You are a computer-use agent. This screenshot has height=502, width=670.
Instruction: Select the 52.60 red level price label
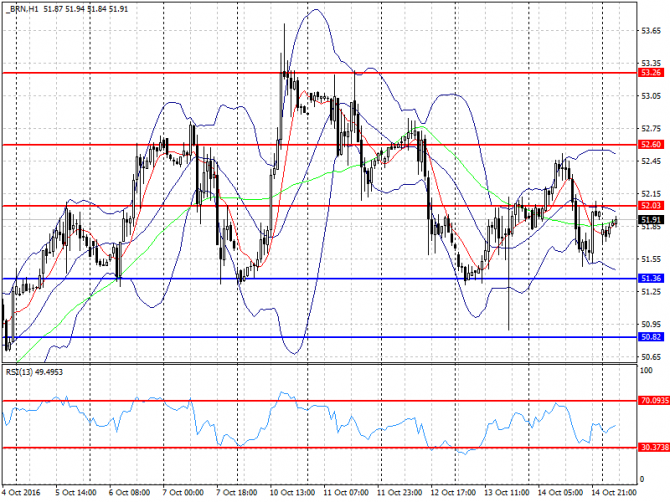pyautogui.click(x=651, y=144)
